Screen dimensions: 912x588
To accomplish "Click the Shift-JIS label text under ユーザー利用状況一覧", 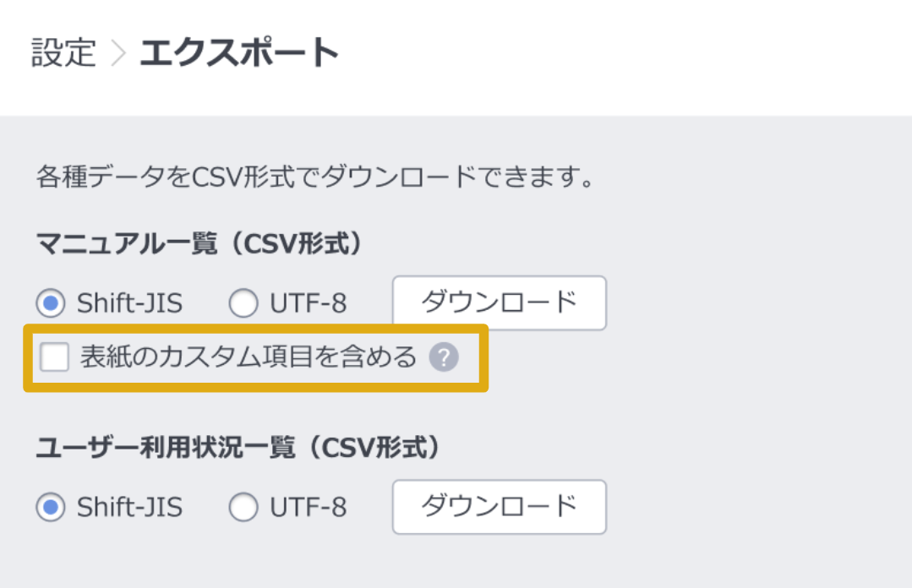I will tap(129, 507).
